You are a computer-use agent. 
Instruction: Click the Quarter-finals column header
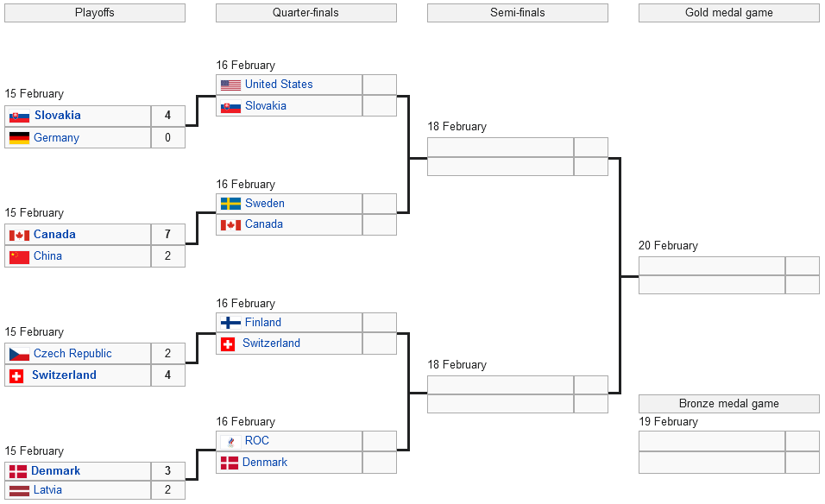305,13
